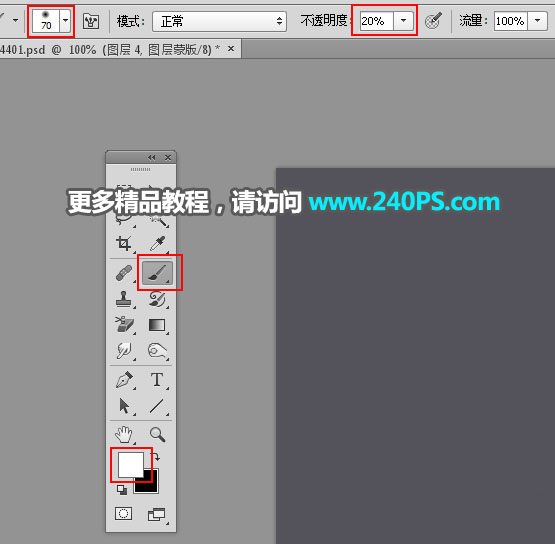Viewport: 555px width, 544px height.
Task: Select the Gradient tool
Action: click(157, 325)
